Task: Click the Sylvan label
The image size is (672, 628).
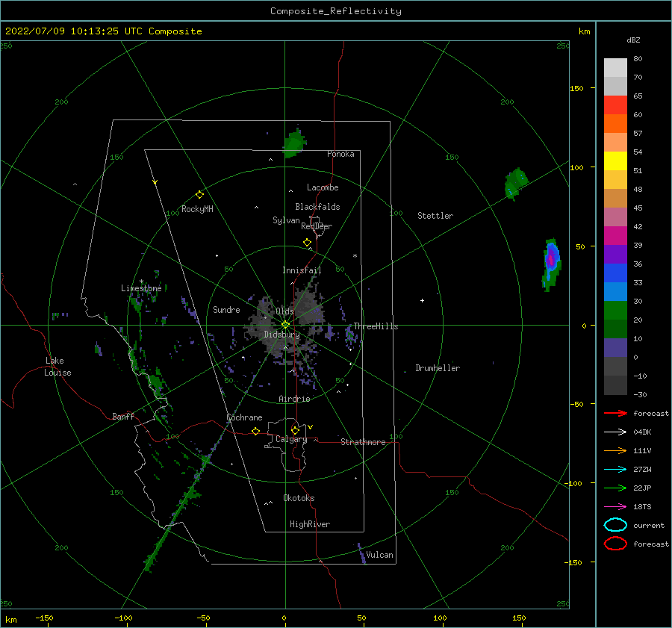Action: point(286,220)
